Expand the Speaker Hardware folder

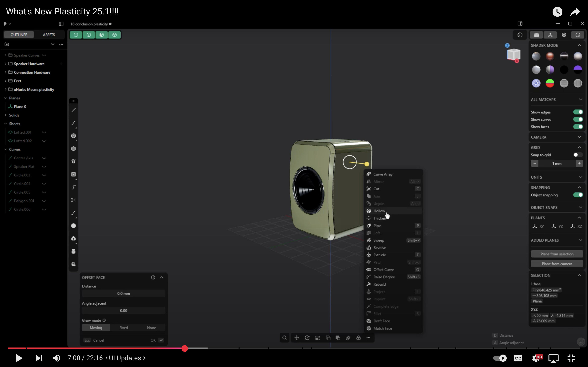[x=5, y=64]
